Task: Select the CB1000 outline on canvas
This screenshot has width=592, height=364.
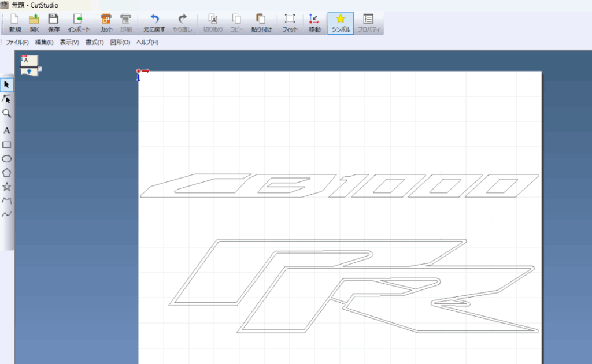Action: (339, 185)
